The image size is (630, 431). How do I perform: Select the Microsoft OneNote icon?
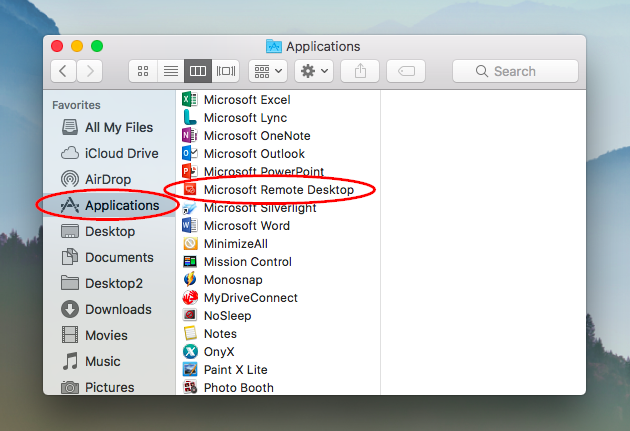point(190,135)
